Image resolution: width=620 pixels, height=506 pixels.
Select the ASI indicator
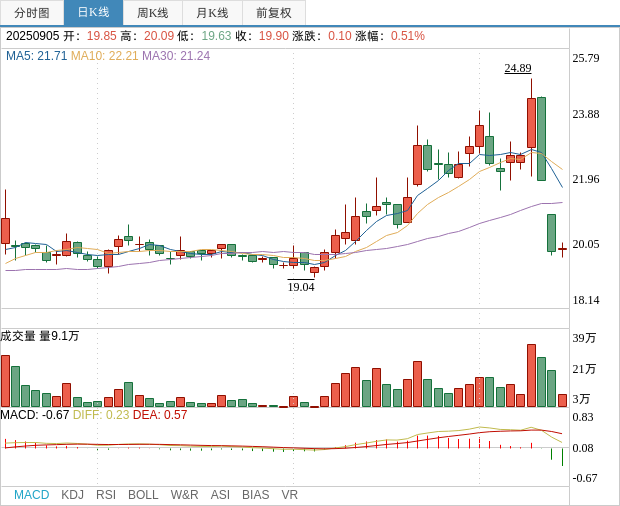[220, 495]
